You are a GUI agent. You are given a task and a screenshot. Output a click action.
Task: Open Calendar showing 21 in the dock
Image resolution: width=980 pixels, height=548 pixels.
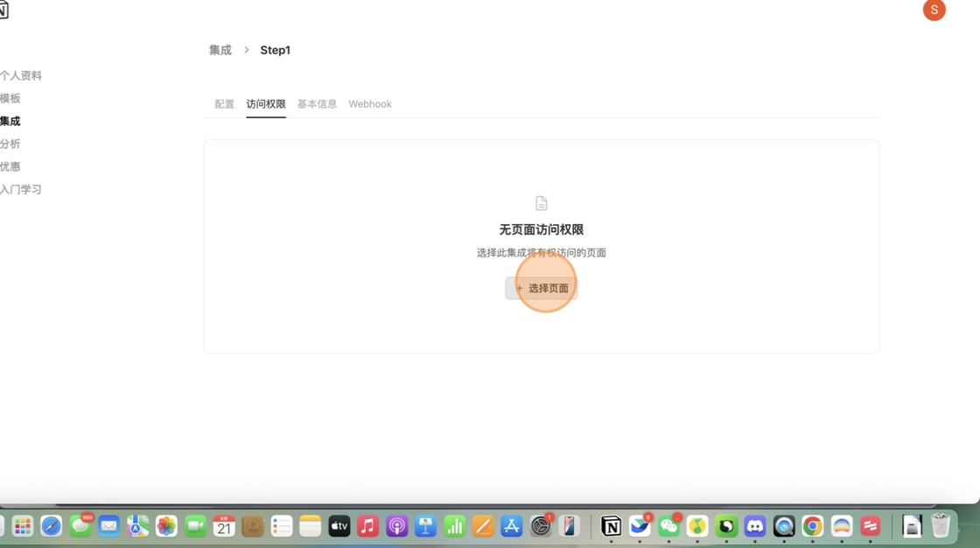pyautogui.click(x=224, y=526)
